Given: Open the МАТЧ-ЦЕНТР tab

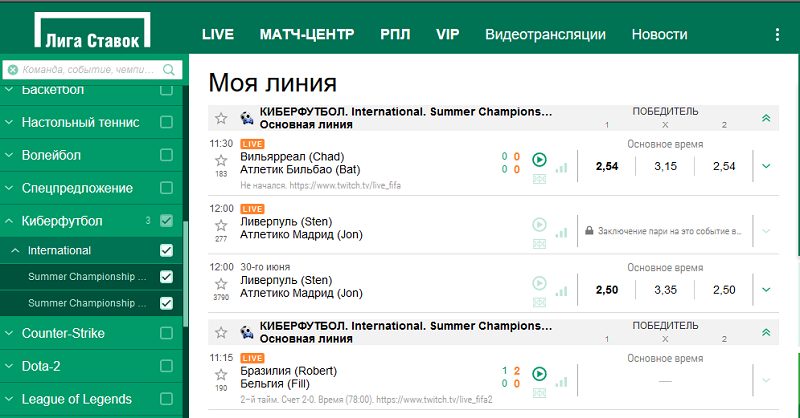Looking at the screenshot, I should (306, 34).
